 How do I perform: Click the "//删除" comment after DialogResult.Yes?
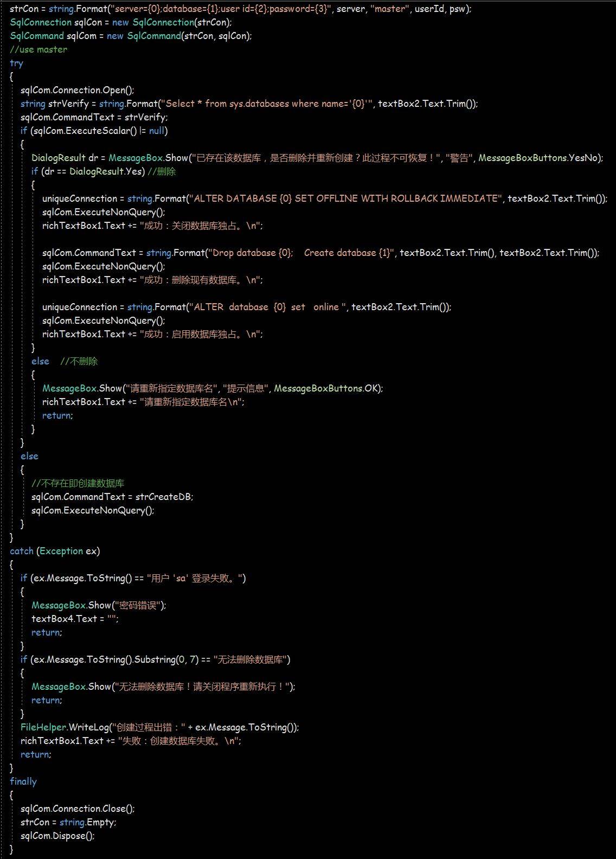(x=162, y=171)
